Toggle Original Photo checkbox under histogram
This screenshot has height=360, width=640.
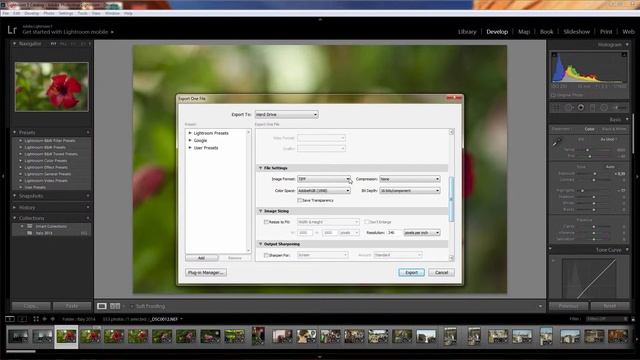(554, 95)
